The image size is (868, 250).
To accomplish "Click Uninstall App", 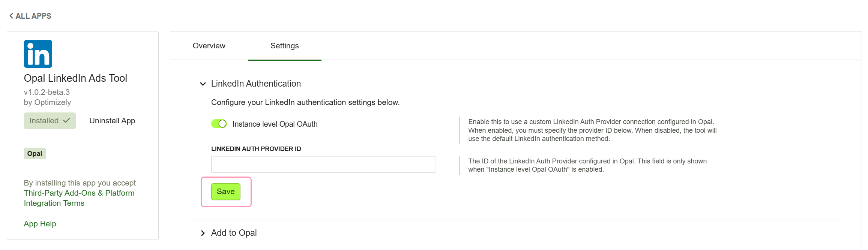I will [x=112, y=121].
